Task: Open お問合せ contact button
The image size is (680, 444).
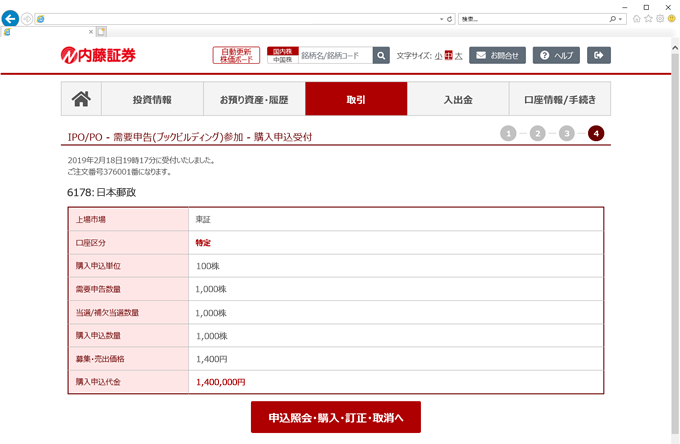Action: [497, 55]
